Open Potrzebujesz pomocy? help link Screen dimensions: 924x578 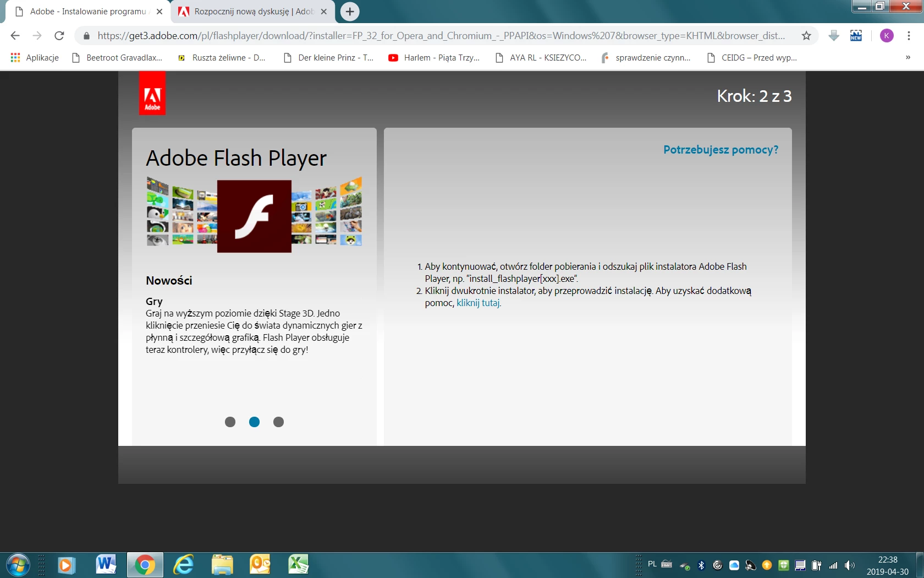click(x=721, y=150)
